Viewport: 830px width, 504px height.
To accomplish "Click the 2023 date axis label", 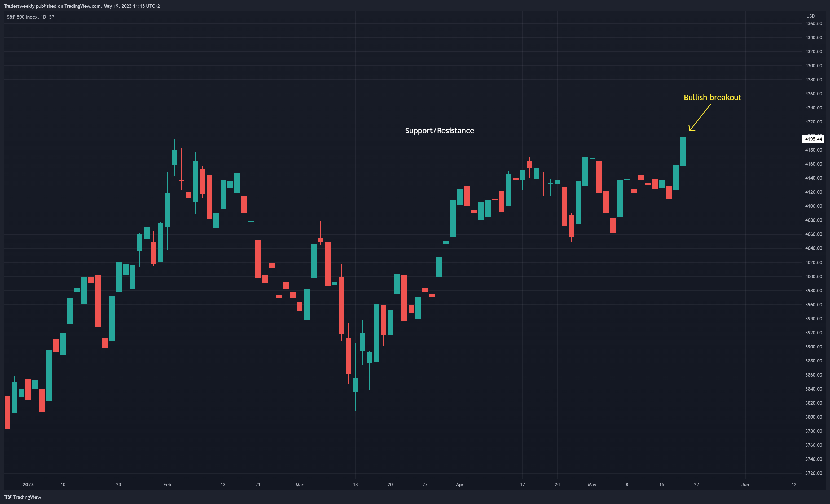I will [x=28, y=484].
